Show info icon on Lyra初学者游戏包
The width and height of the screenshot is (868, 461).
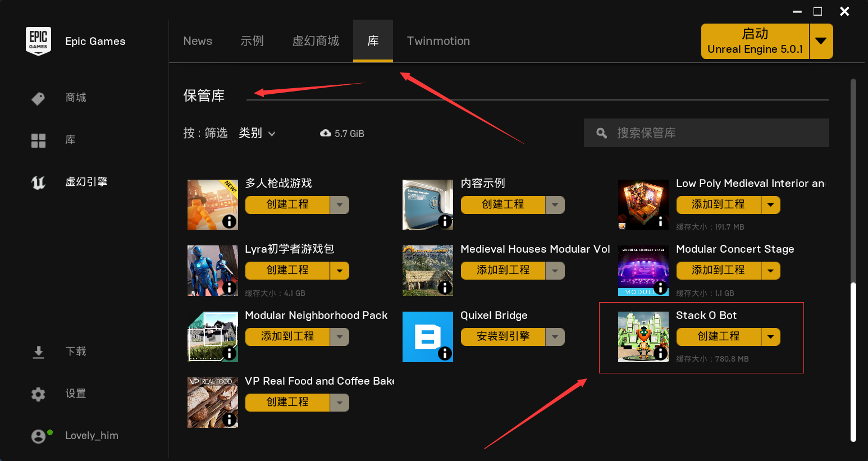pyautogui.click(x=229, y=287)
